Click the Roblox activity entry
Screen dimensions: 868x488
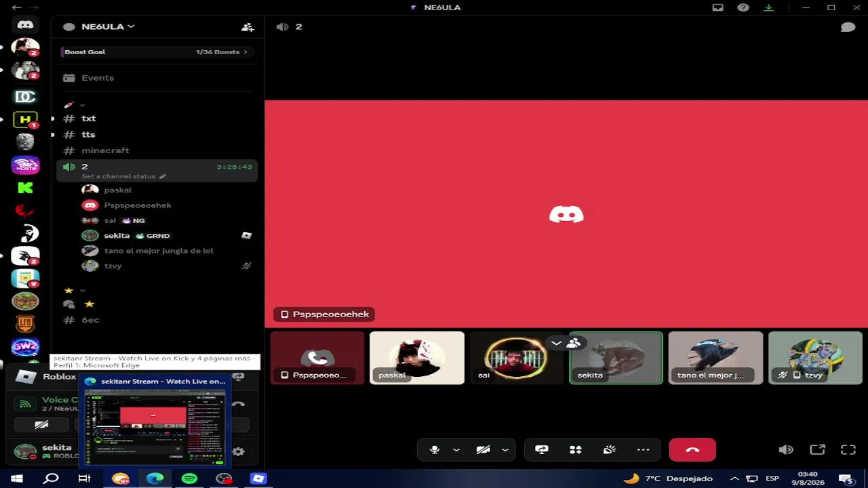point(43,377)
